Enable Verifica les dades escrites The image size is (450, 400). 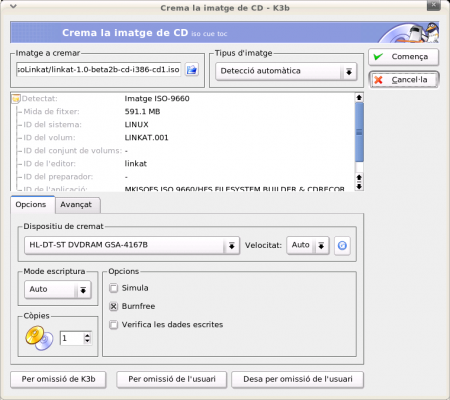[x=114, y=325]
